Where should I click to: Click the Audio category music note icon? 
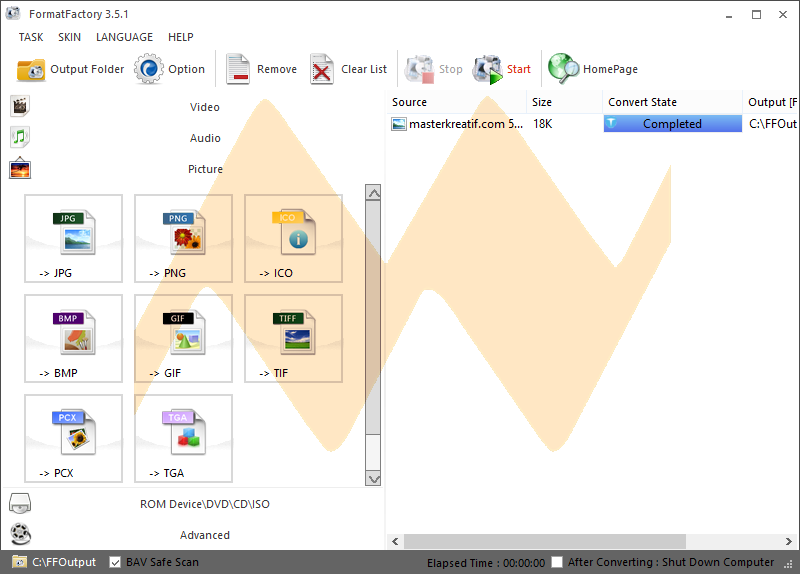(20, 137)
